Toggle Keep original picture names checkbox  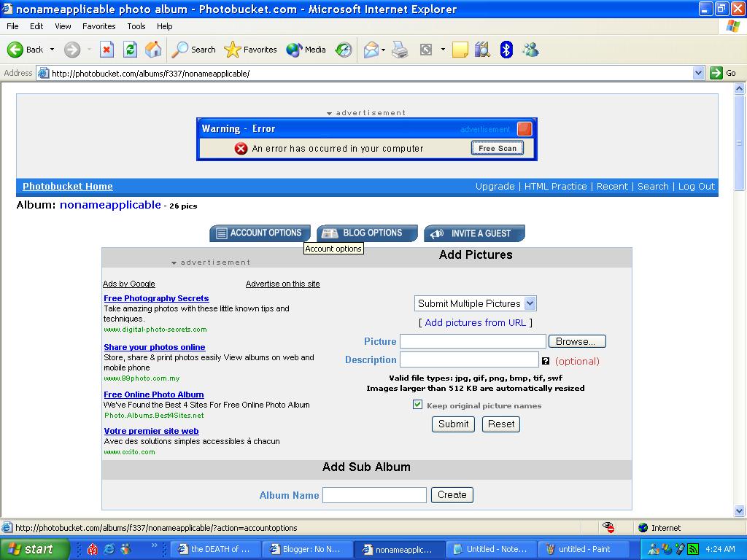[x=418, y=405]
